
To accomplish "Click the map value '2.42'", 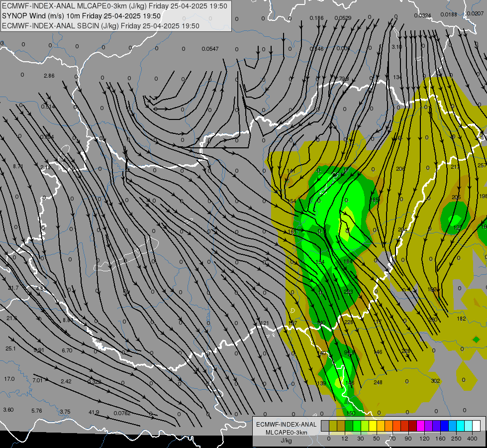I will coord(66,381).
